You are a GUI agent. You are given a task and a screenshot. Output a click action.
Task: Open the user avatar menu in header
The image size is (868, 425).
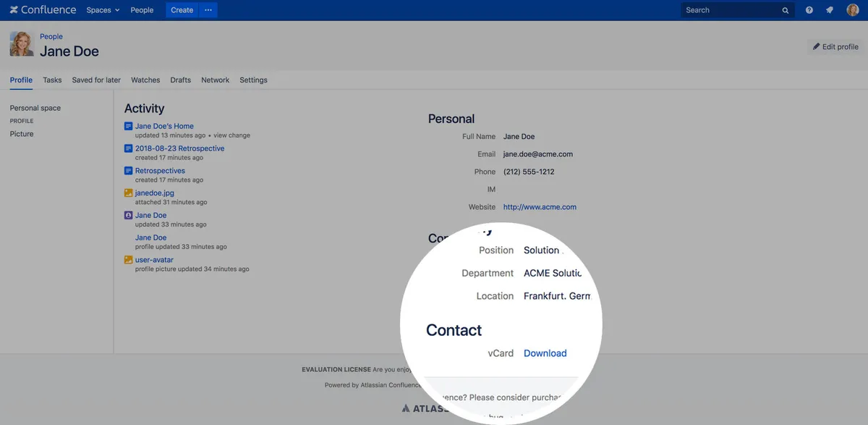tap(853, 10)
